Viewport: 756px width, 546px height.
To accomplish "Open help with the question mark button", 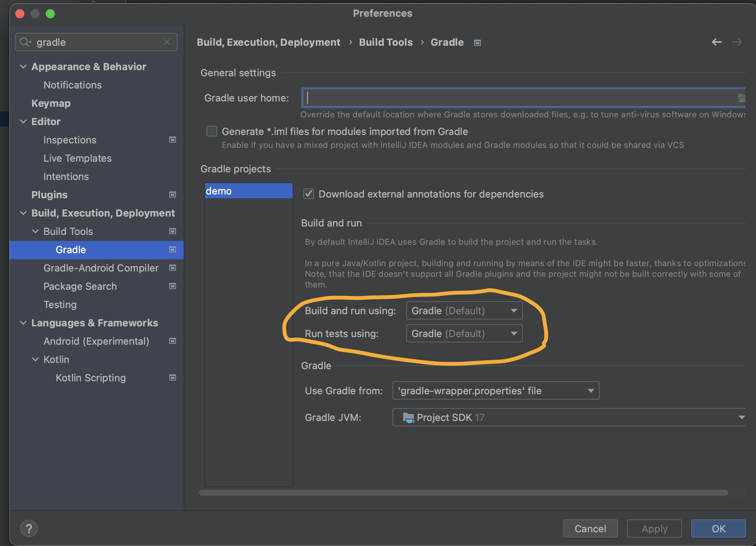I will [29, 528].
